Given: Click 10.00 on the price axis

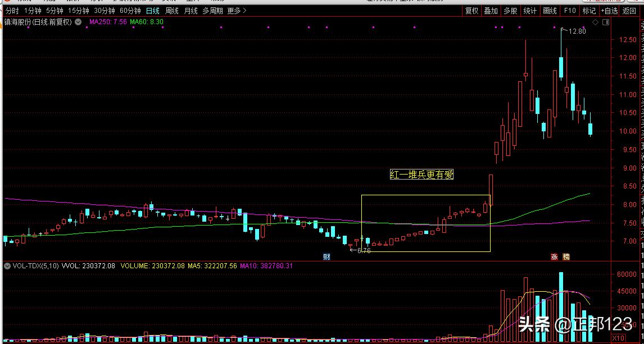Looking at the screenshot, I should pyautogui.click(x=628, y=132).
